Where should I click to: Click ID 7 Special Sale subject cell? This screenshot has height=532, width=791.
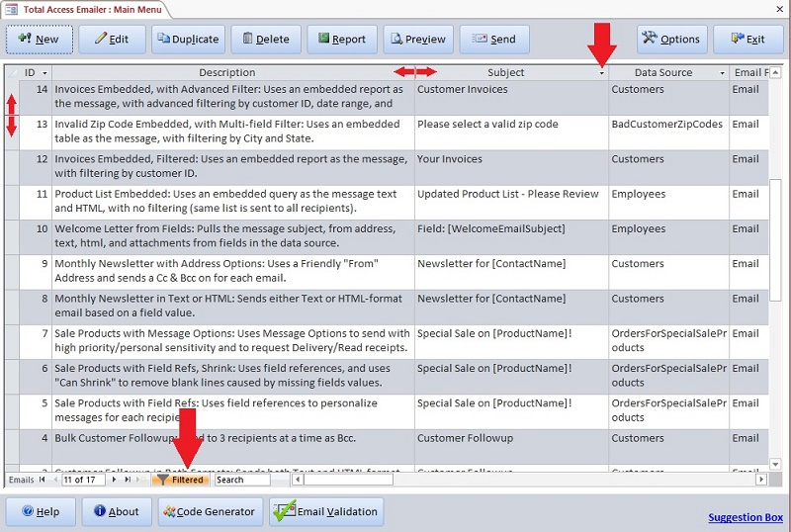pyautogui.click(x=511, y=341)
